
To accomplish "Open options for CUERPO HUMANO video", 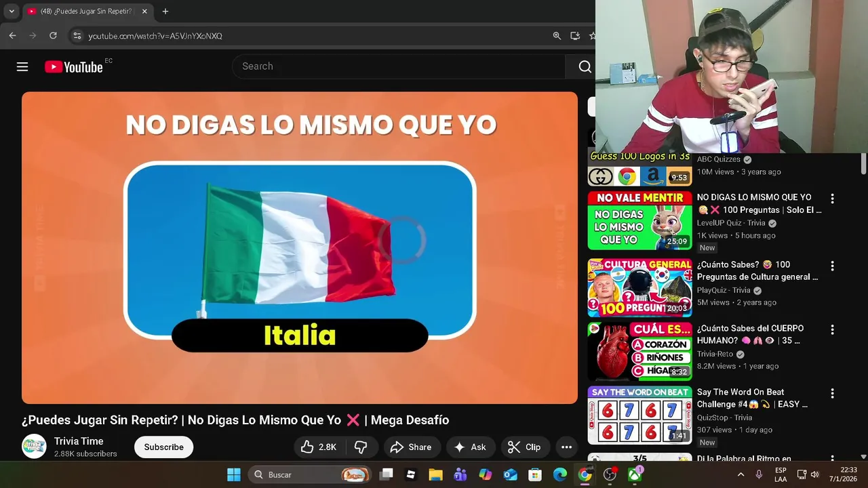I will pos(832,329).
